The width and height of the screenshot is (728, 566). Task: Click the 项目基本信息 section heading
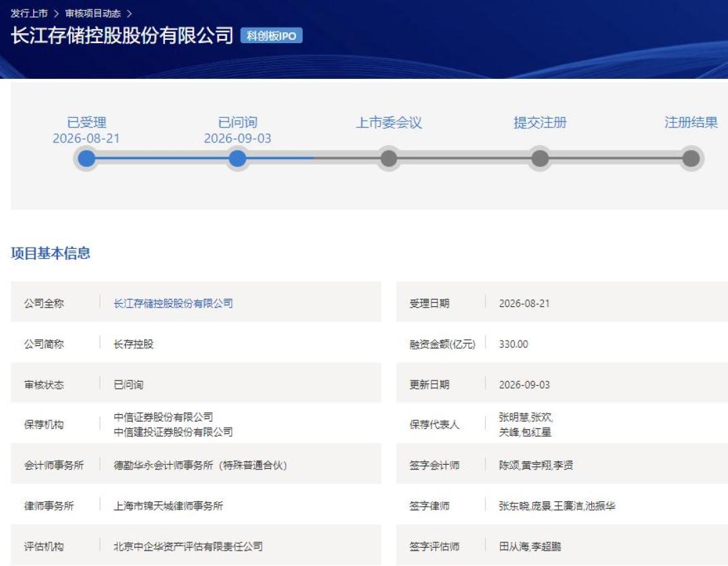click(x=51, y=253)
